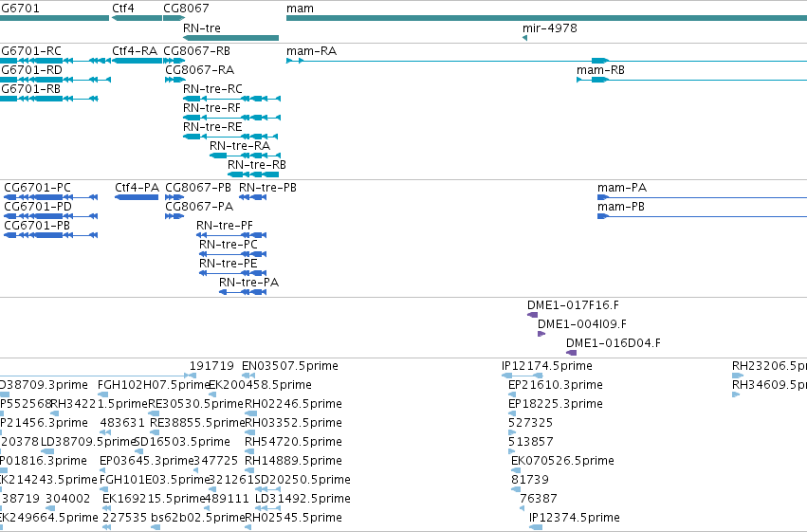Select G6701-RC transcript label

click(31, 51)
